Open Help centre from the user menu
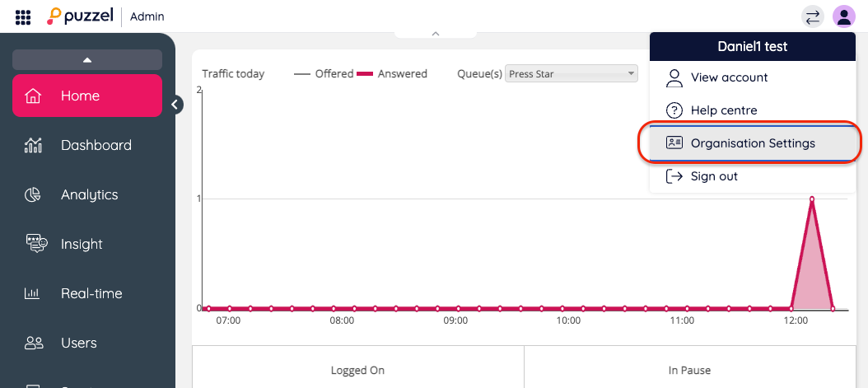Screen dimensions: 868x388 (723, 110)
